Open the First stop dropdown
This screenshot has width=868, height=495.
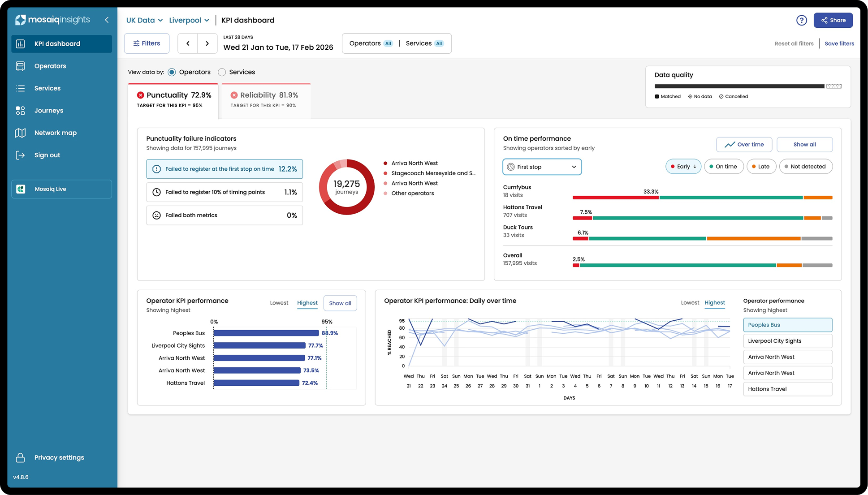542,167
